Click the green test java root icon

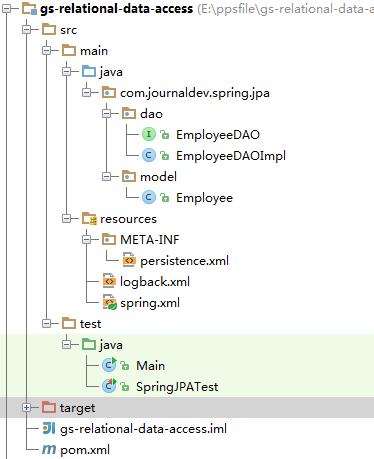coord(89,345)
